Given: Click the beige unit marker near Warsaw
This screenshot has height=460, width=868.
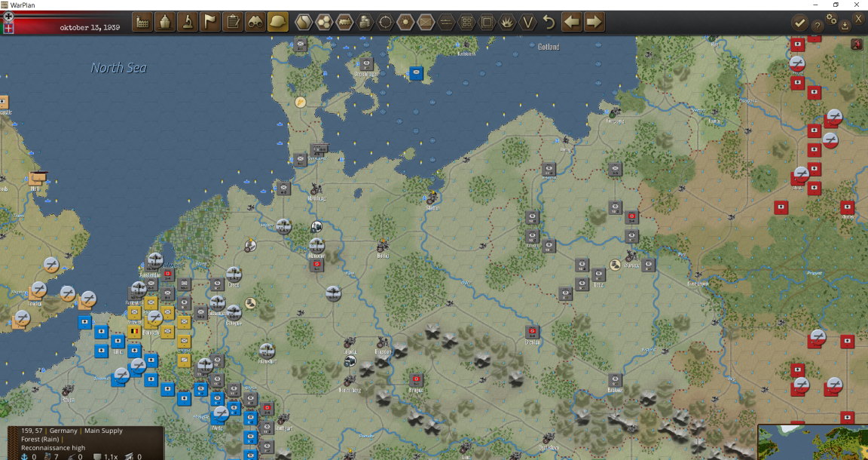Looking at the screenshot, I should 615,265.
